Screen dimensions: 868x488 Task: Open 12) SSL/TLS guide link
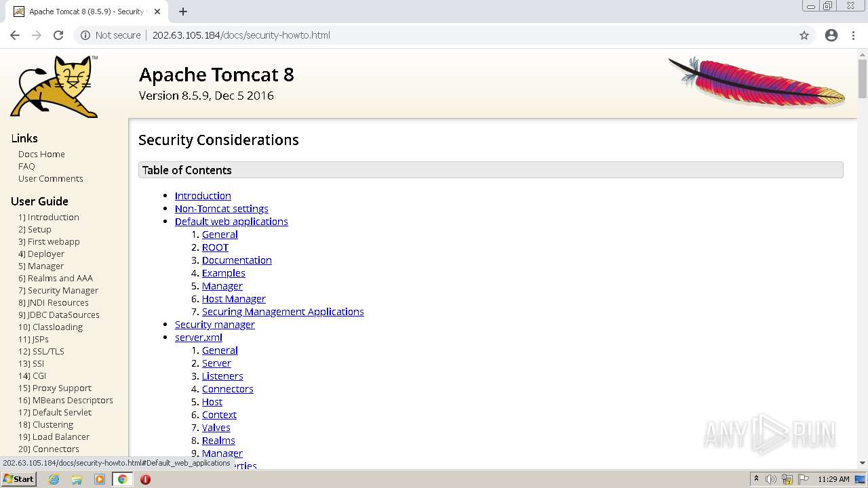[x=41, y=351]
